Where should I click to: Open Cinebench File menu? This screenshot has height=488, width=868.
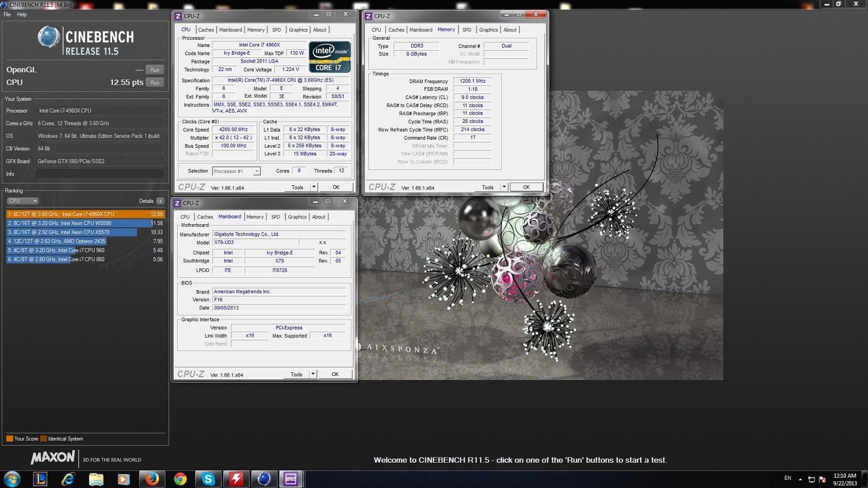tap(7, 14)
